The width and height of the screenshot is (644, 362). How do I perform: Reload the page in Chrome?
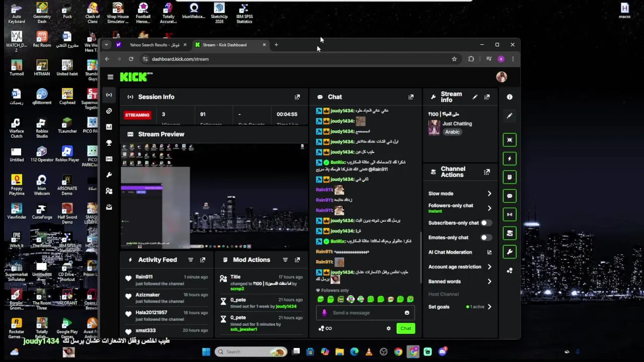pos(131,59)
